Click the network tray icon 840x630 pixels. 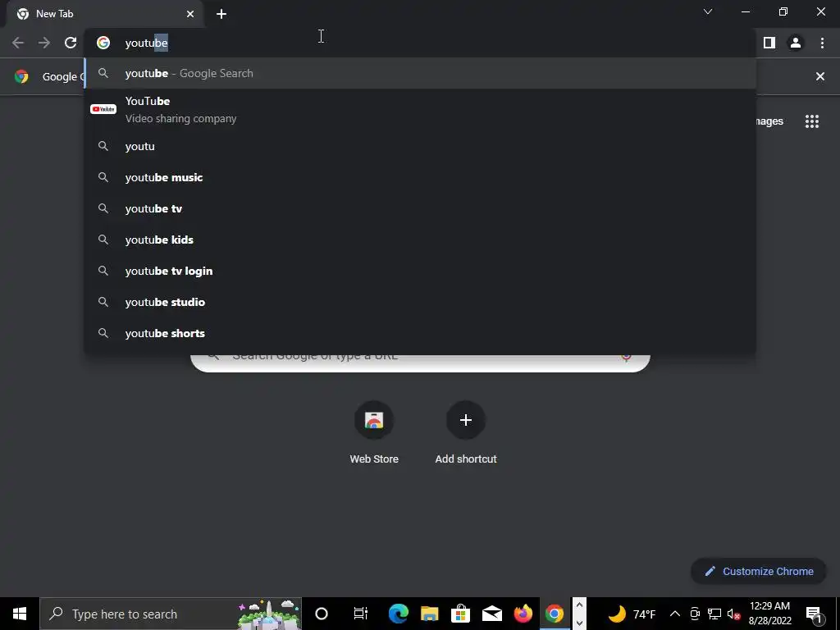[x=714, y=614]
